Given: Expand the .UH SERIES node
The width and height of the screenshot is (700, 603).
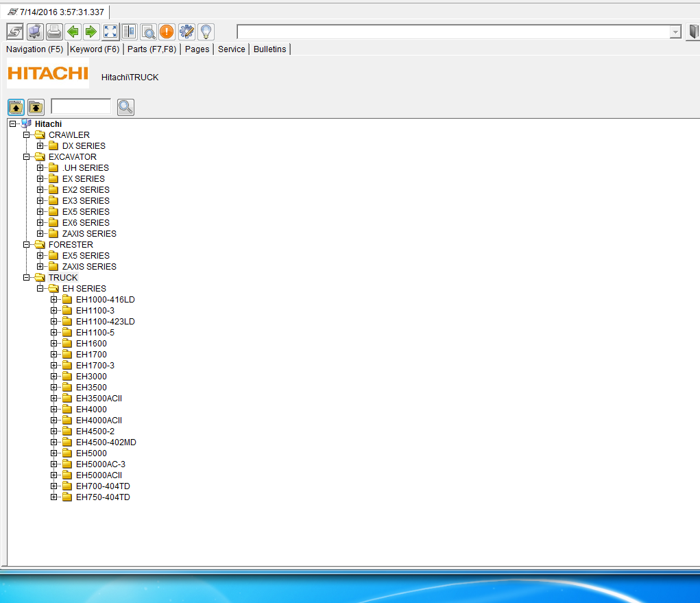Looking at the screenshot, I should tap(40, 168).
